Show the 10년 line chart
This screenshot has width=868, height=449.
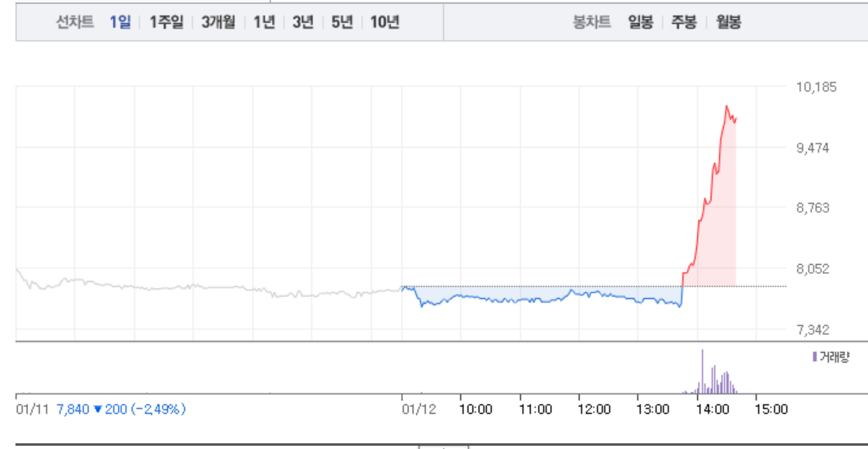tap(384, 22)
